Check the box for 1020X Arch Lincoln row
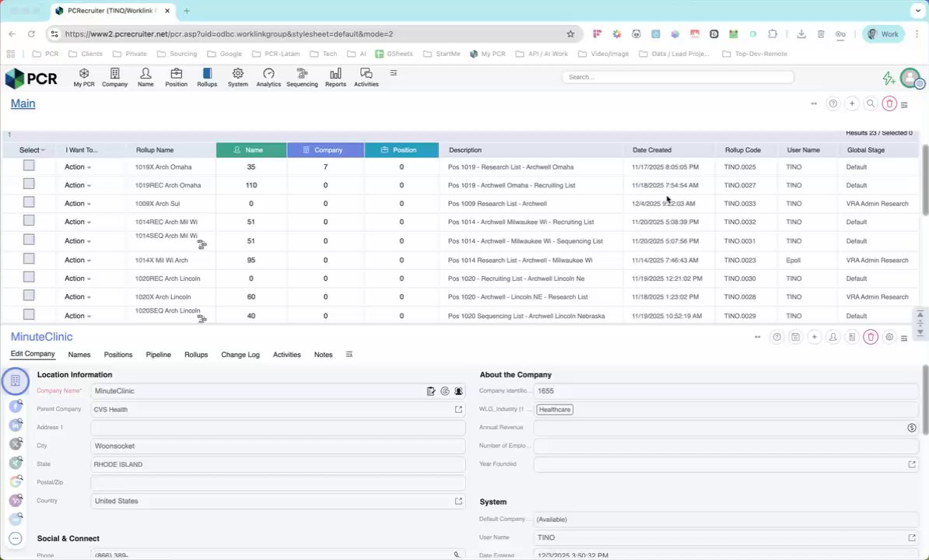The height and width of the screenshot is (560, 929). [29, 296]
